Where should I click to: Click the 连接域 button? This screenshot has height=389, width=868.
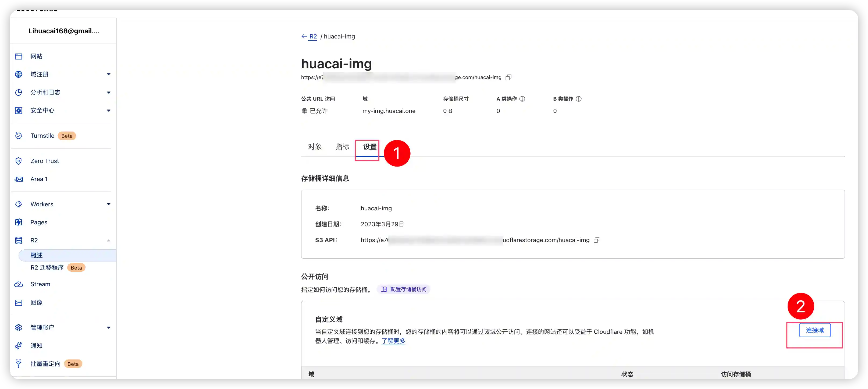coord(814,330)
